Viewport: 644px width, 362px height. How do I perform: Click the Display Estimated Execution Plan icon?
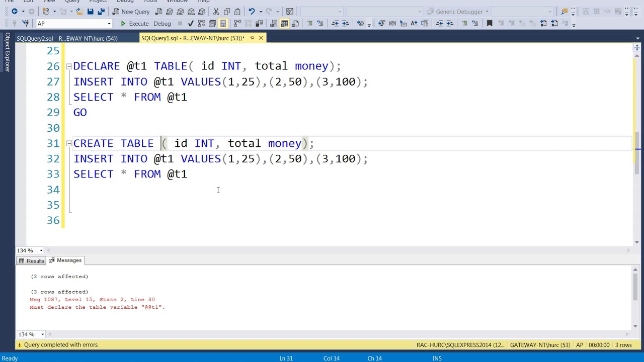coord(201,23)
